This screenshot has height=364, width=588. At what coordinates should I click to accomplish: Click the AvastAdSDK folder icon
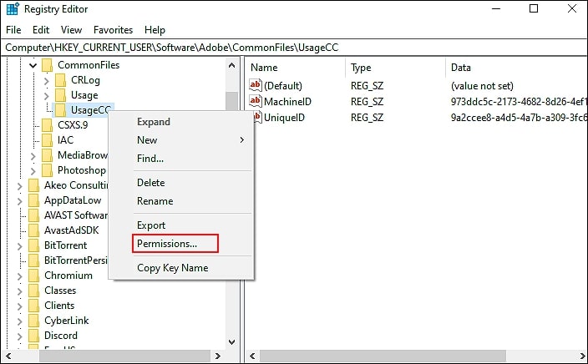33,230
